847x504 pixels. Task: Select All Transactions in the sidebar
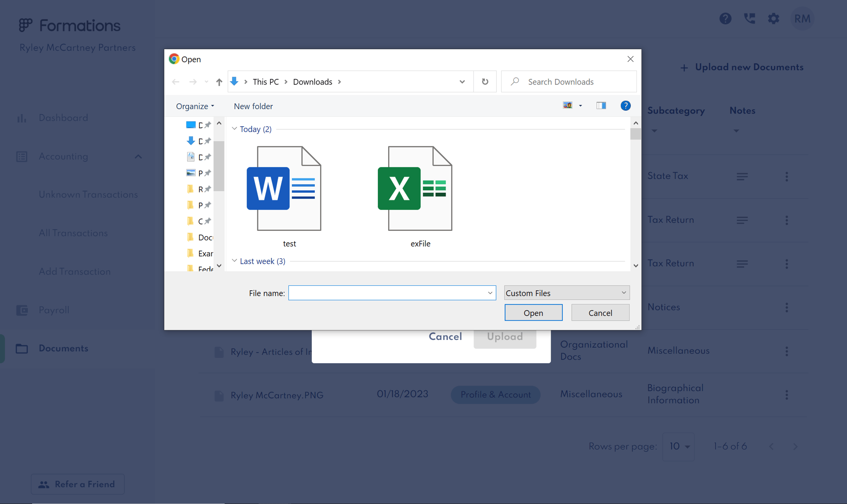(x=73, y=233)
